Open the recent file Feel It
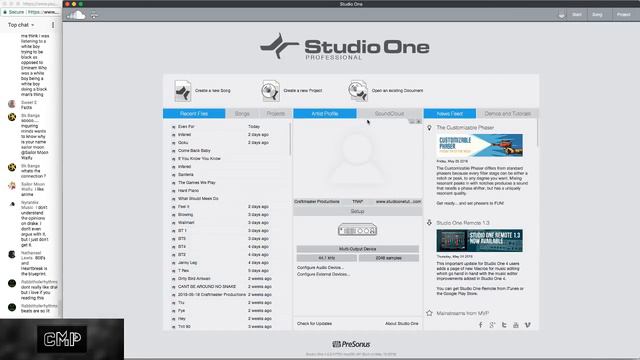Screen dimensions: 640x360 184,207
